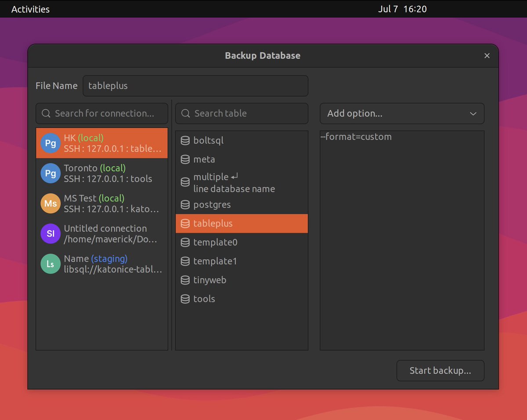The height and width of the screenshot is (420, 527).
Task: Click the database icon beside tinyweb
Action: pos(185,280)
